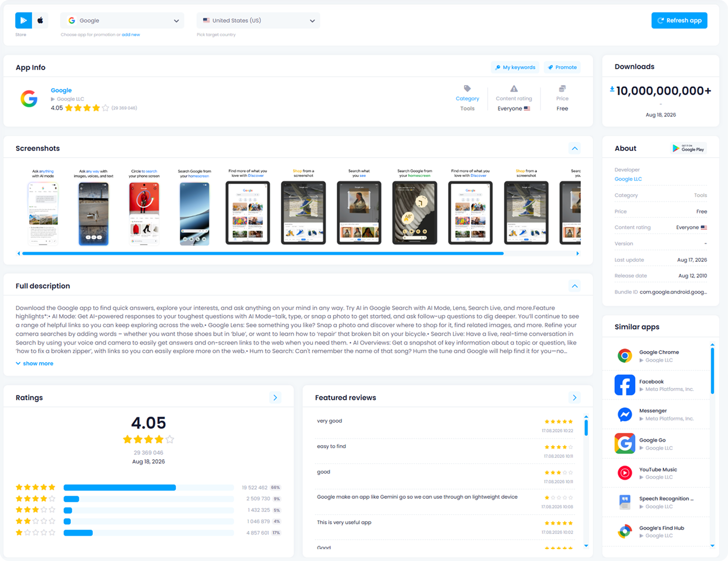Image resolution: width=728 pixels, height=561 pixels.
Task: Click the 19 522 462 five-star count
Action: (255, 487)
